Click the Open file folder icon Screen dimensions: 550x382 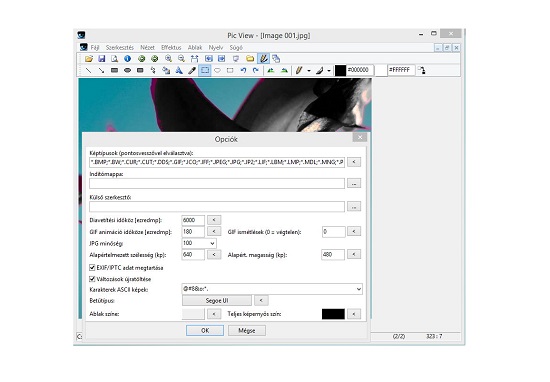click(x=89, y=59)
